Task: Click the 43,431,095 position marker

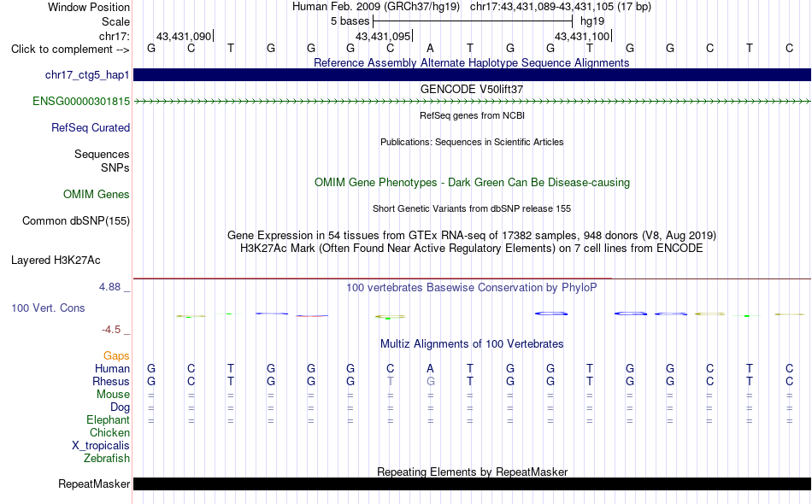Action: 383,36
